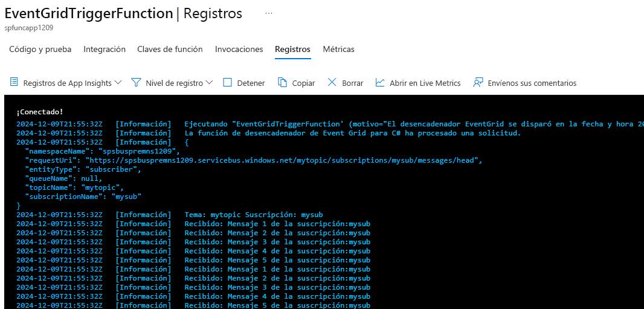
Task: Click the subscriptionName mysub line
Action: [x=83, y=197]
